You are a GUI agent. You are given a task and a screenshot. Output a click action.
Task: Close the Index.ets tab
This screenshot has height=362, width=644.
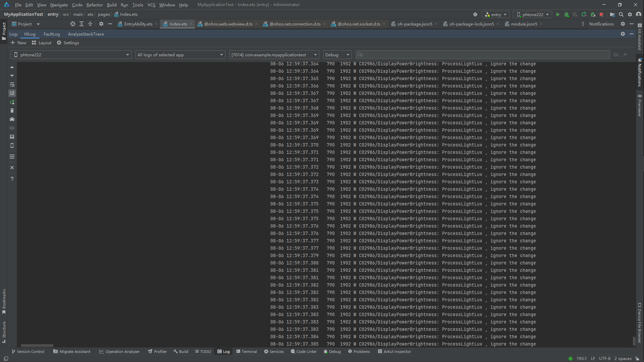pos(191,24)
